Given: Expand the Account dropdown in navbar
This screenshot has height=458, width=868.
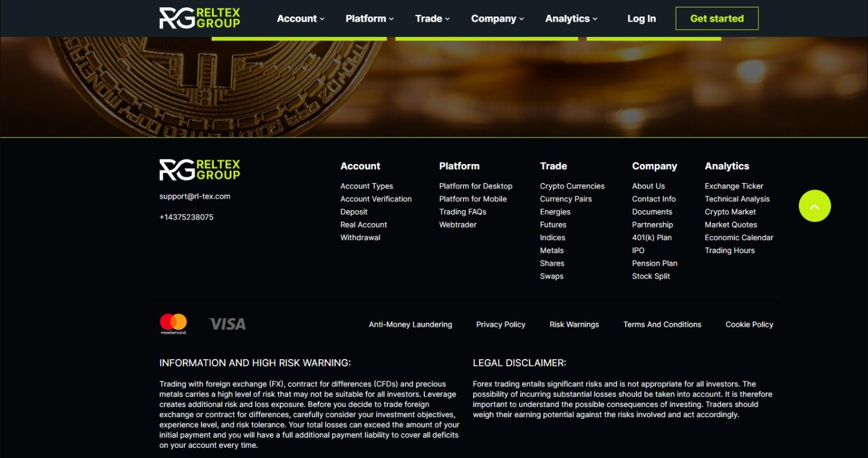Looking at the screenshot, I should click(x=301, y=19).
